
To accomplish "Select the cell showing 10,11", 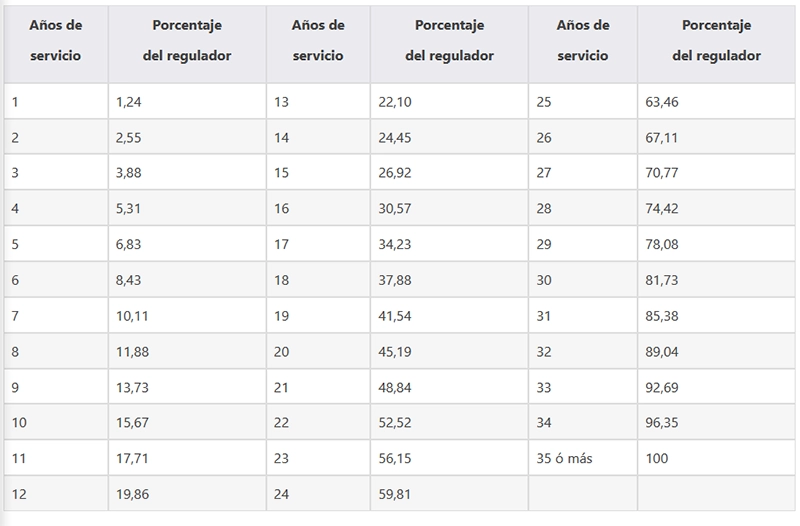I will 187,316.
